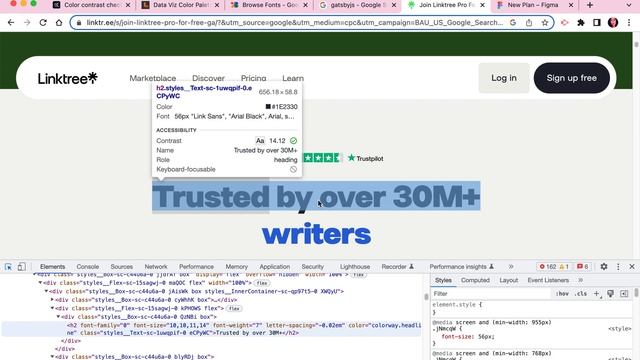Expand more DevTools tabs chevron
The image size is (640, 360).
pyautogui.click(x=511, y=267)
